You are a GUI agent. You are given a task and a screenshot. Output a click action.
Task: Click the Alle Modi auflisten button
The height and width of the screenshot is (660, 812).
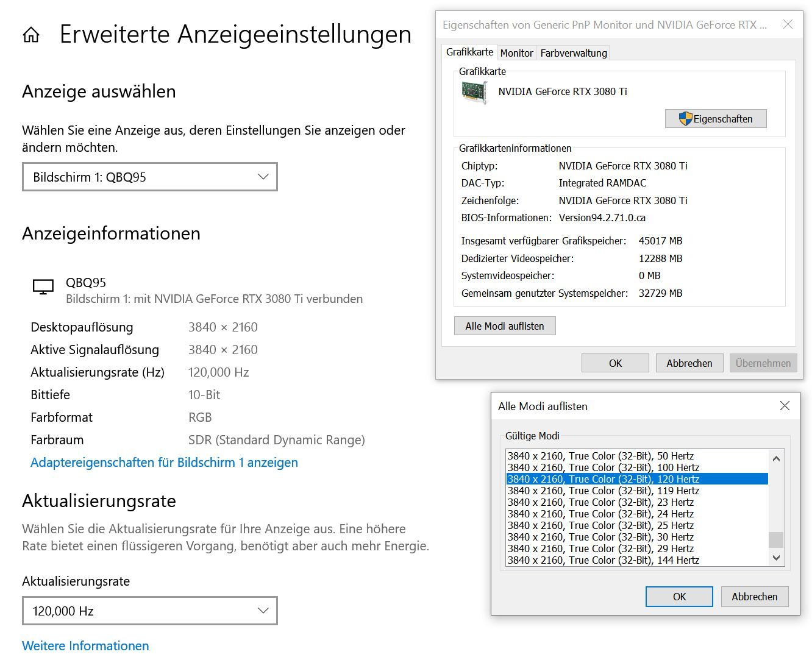(505, 326)
